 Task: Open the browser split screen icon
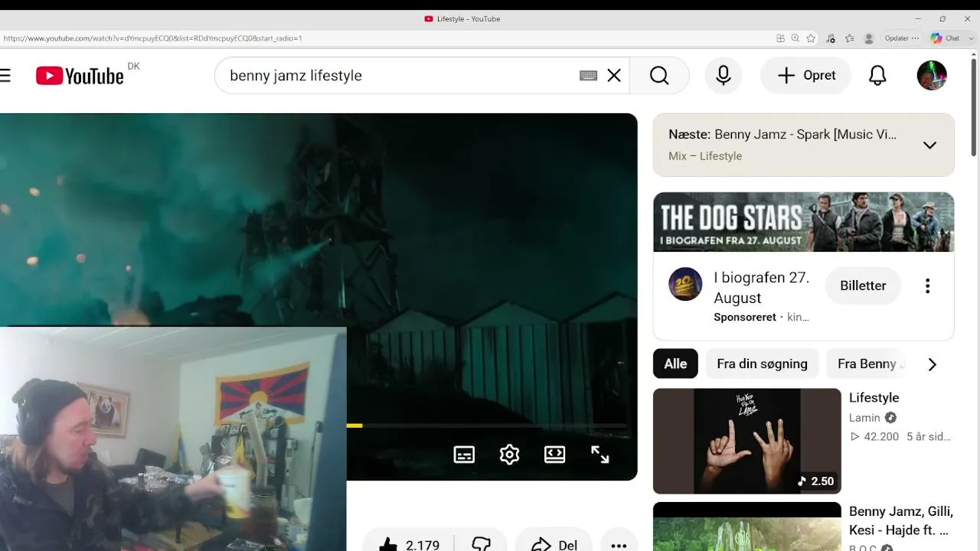780,38
